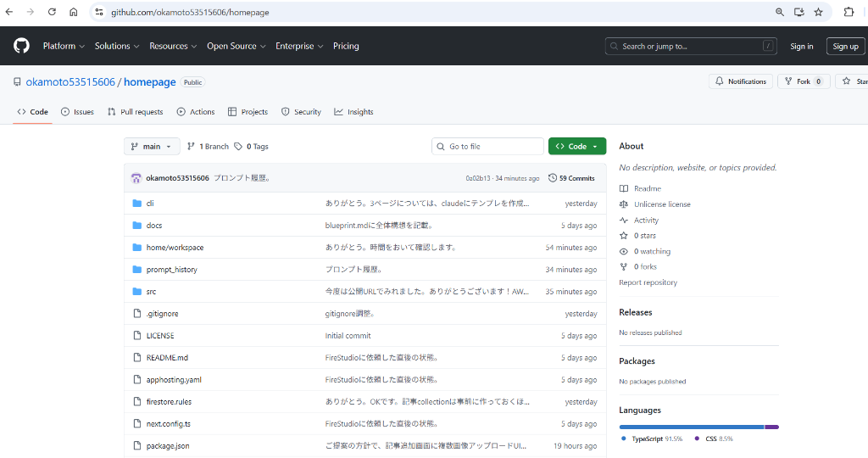868x458 pixels.
Task: Click folder icon for src directory
Action: [x=137, y=291]
